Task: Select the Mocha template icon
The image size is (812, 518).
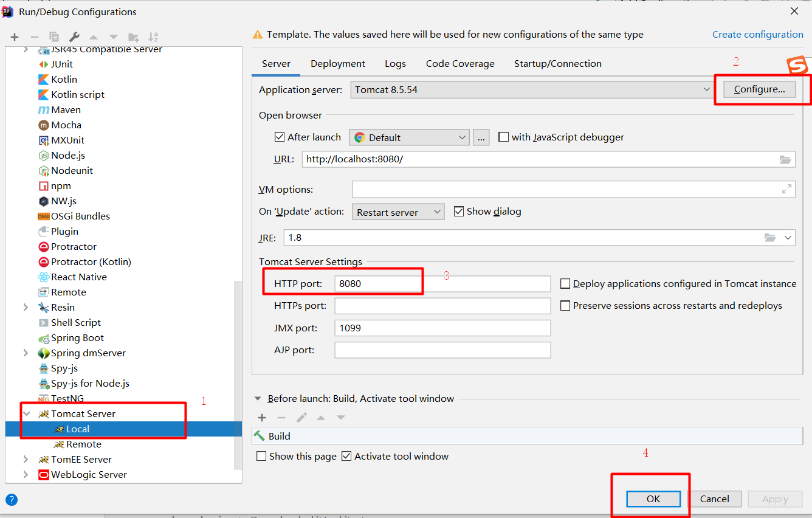Action: [44, 125]
